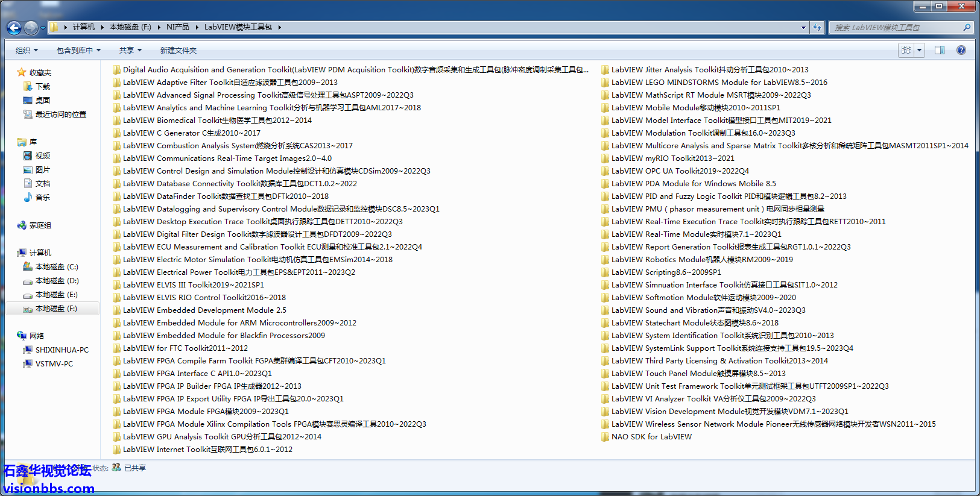This screenshot has height=496, width=980.
Task: Select LabVIEW OPC UA Toolkit folder icon
Action: (x=605, y=171)
